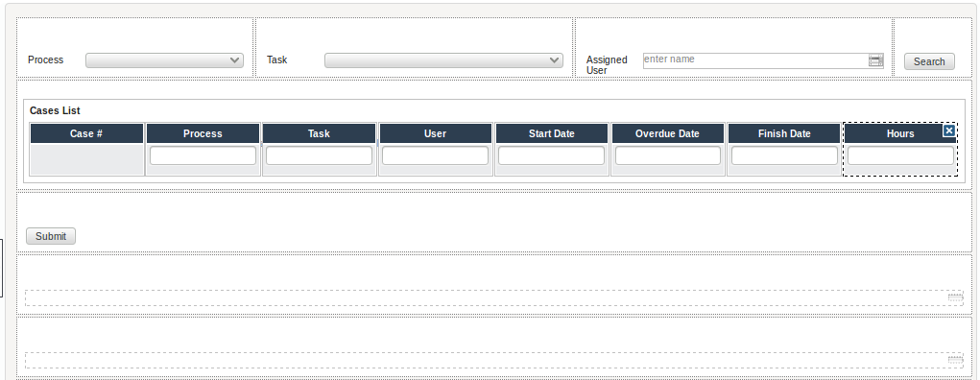Select the Task column header in grid
This screenshot has width=980, height=380.
click(x=319, y=133)
